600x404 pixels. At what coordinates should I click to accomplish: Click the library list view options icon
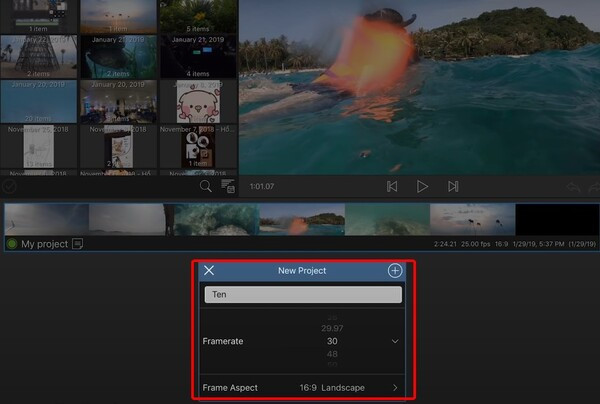(228, 186)
